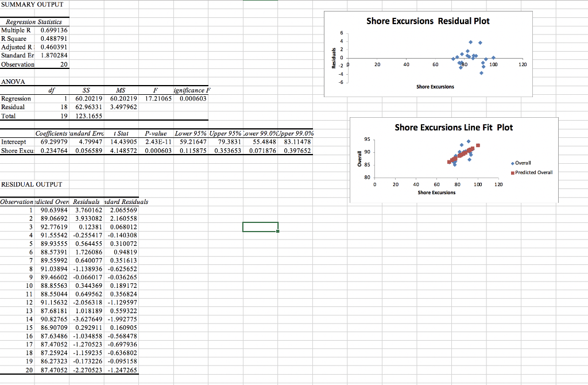Click the Observations count 20
This screenshot has width=588, height=385.
[x=64, y=64]
